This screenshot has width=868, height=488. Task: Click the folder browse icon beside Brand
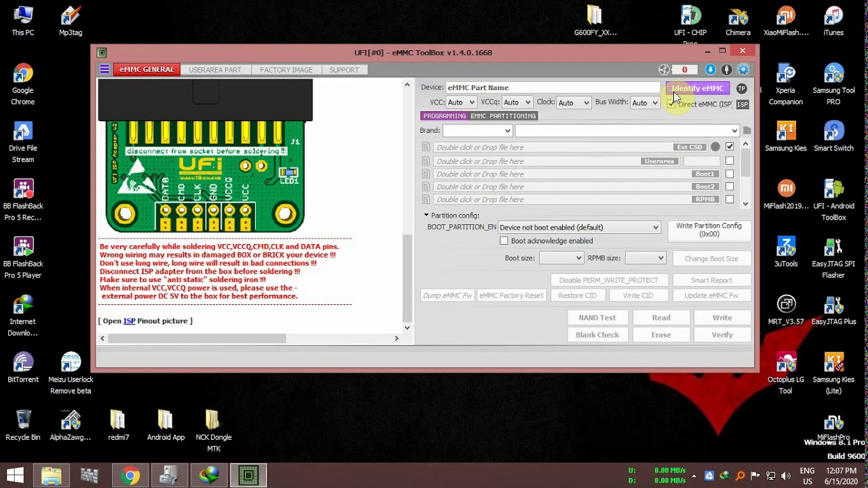[x=747, y=130]
